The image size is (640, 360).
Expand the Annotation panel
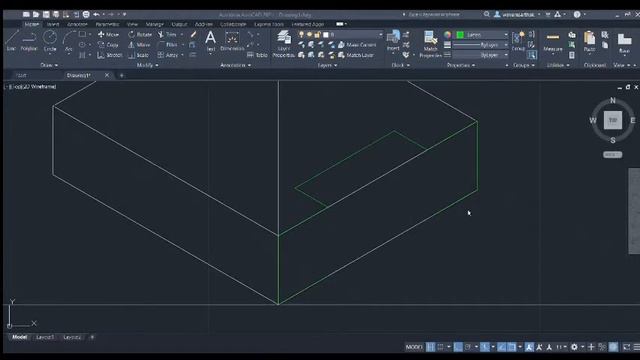[236, 65]
